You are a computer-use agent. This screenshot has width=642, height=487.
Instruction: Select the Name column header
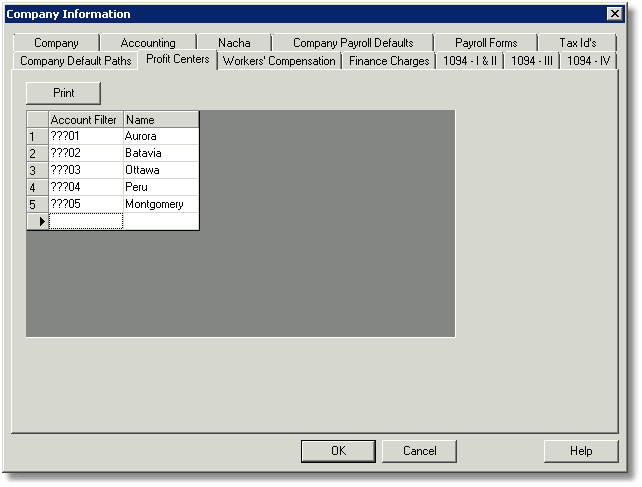(x=161, y=120)
